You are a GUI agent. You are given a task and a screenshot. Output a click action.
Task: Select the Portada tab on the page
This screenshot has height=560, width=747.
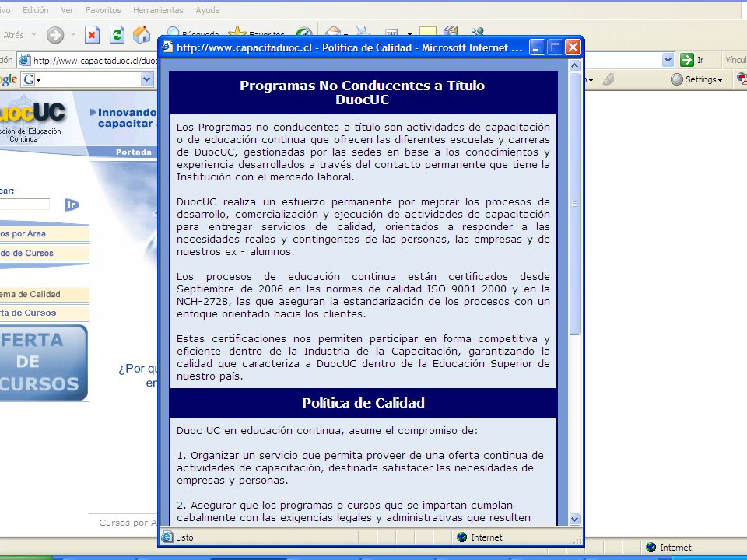[133, 152]
